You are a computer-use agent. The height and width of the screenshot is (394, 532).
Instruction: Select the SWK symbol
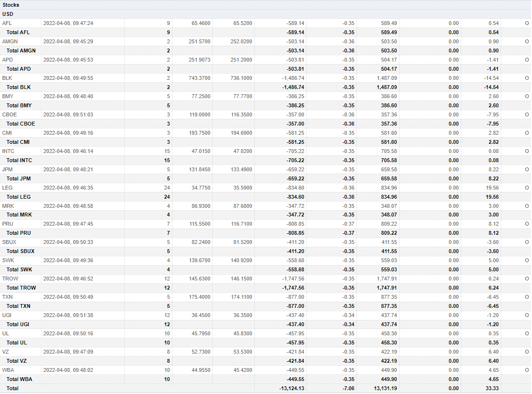tap(8, 261)
